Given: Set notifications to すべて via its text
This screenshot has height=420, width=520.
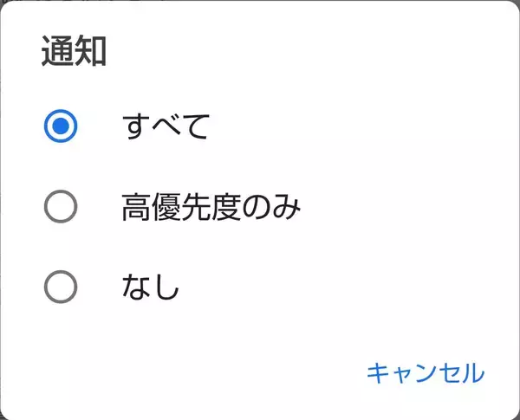Looking at the screenshot, I should [x=166, y=127].
